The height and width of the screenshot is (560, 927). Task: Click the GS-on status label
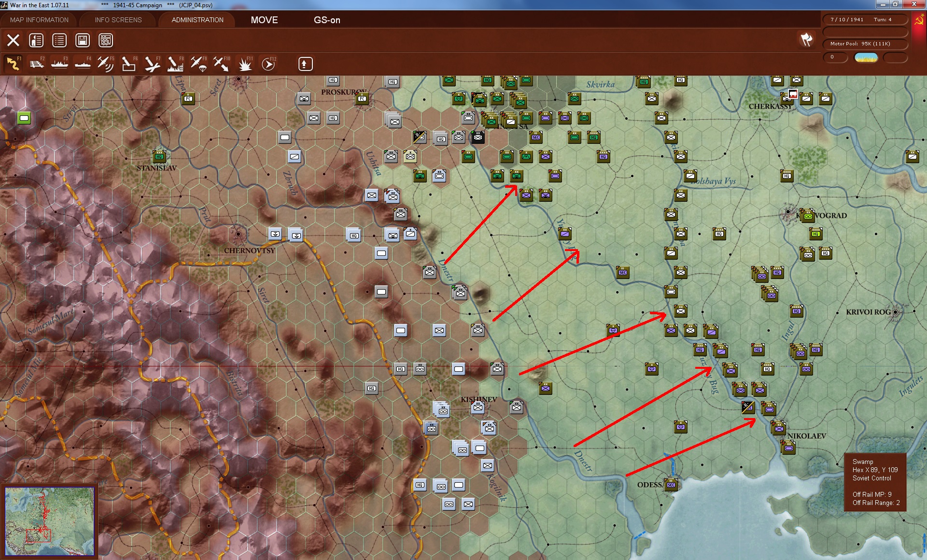327,20
